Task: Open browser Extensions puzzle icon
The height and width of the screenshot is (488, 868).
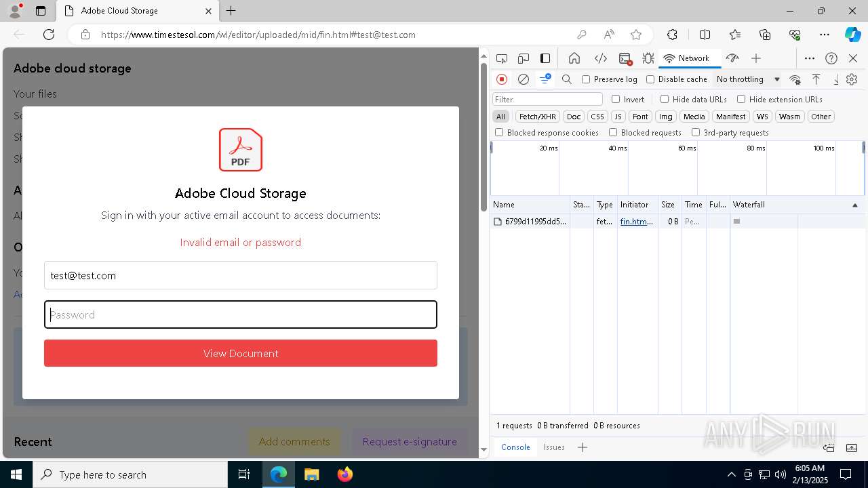Action: point(672,35)
